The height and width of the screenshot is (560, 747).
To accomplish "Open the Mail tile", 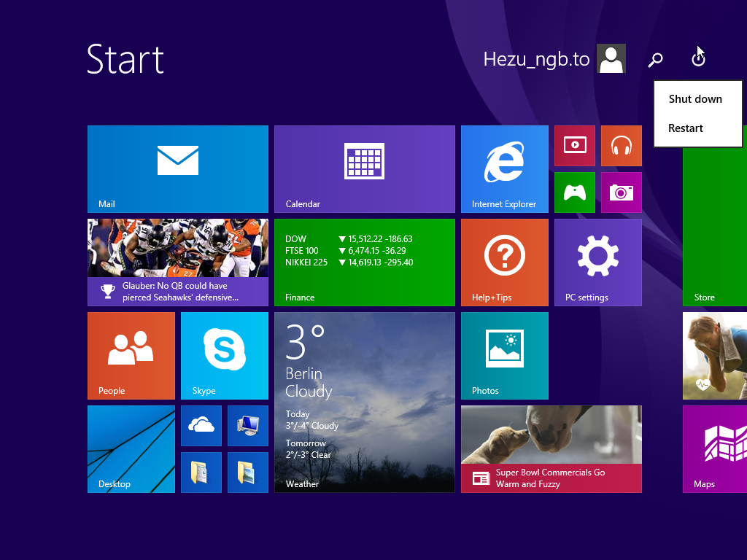I will [178, 169].
